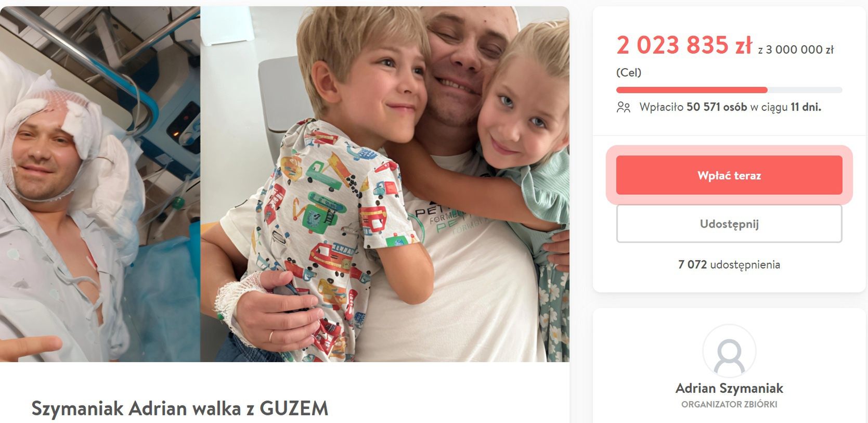The image size is (868, 423).
Task: Select the organizer avatar icon
Action: [x=729, y=351]
